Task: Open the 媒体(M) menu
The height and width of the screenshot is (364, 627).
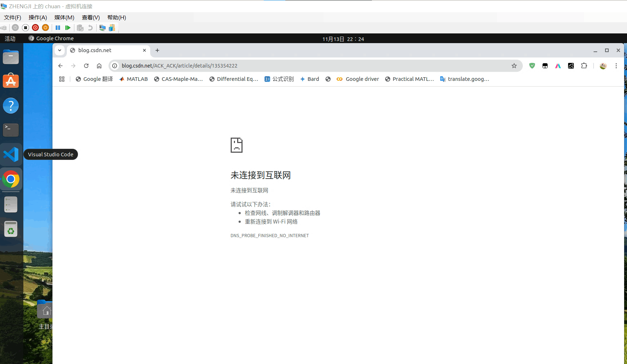Action: pyautogui.click(x=64, y=17)
